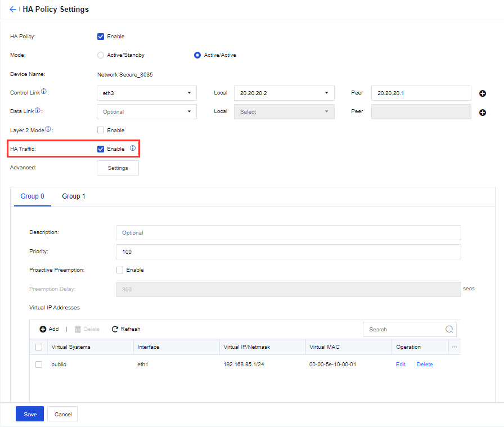Expand the Data Link interface dropdown
Viewport: 504px width, 427px height.
pos(147,112)
